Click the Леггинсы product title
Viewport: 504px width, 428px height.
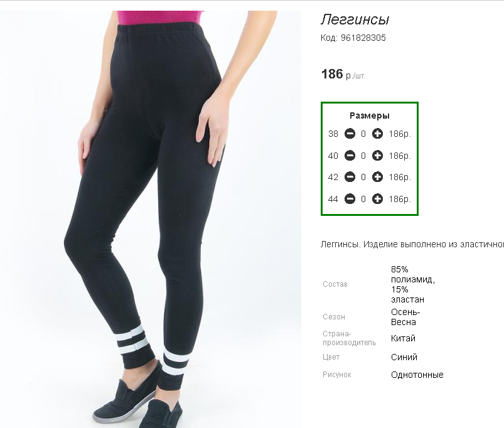point(355,19)
